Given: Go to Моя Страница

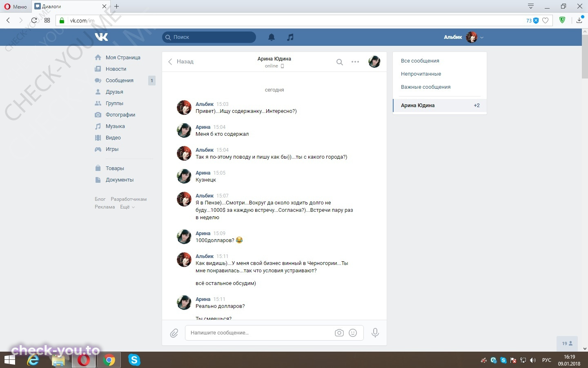Looking at the screenshot, I should tap(123, 58).
